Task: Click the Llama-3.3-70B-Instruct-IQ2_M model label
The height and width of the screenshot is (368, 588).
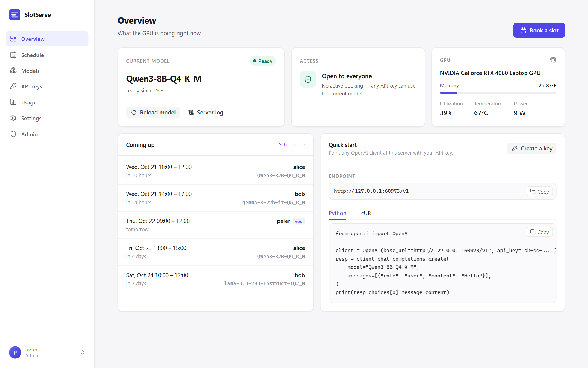Action: point(263,283)
